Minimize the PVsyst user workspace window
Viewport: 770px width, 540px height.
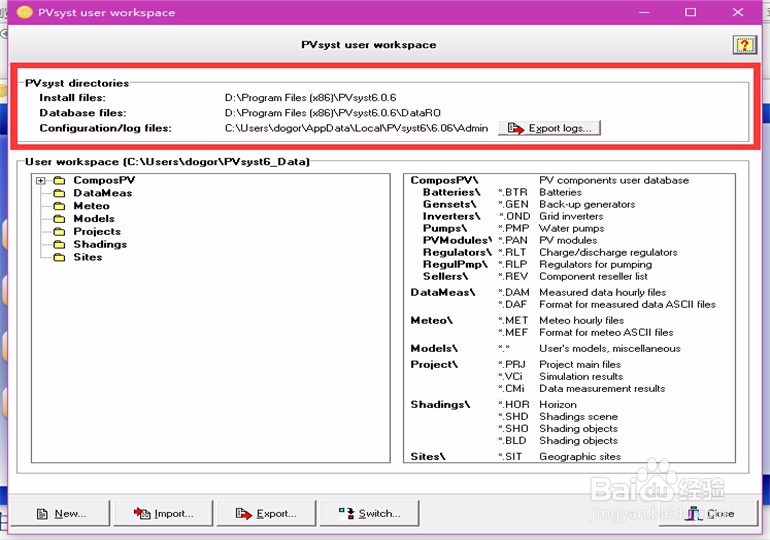[x=644, y=12]
